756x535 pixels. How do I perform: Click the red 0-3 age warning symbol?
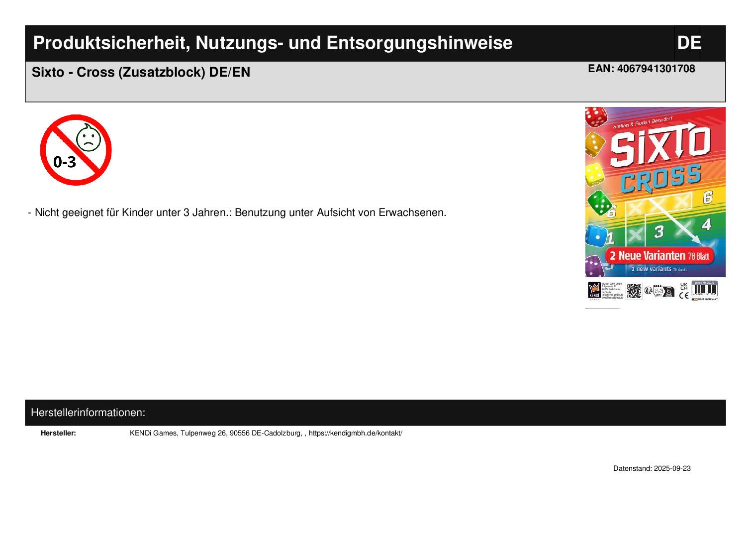click(76, 150)
